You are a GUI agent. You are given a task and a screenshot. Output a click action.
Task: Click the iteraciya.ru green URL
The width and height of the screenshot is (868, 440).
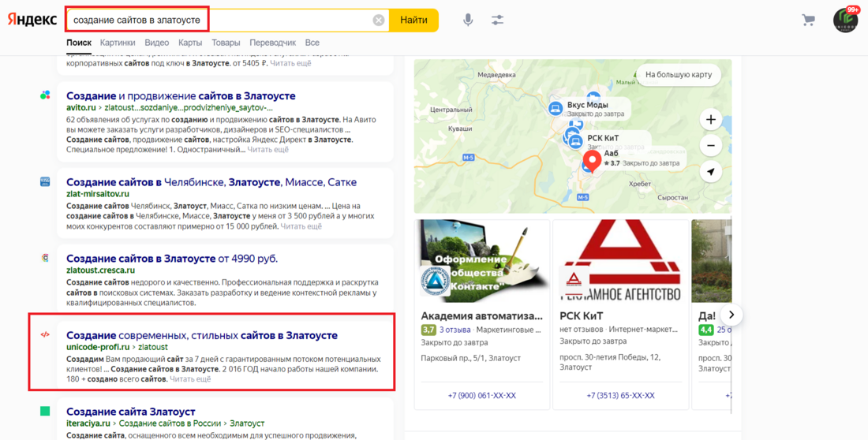pyautogui.click(x=88, y=423)
